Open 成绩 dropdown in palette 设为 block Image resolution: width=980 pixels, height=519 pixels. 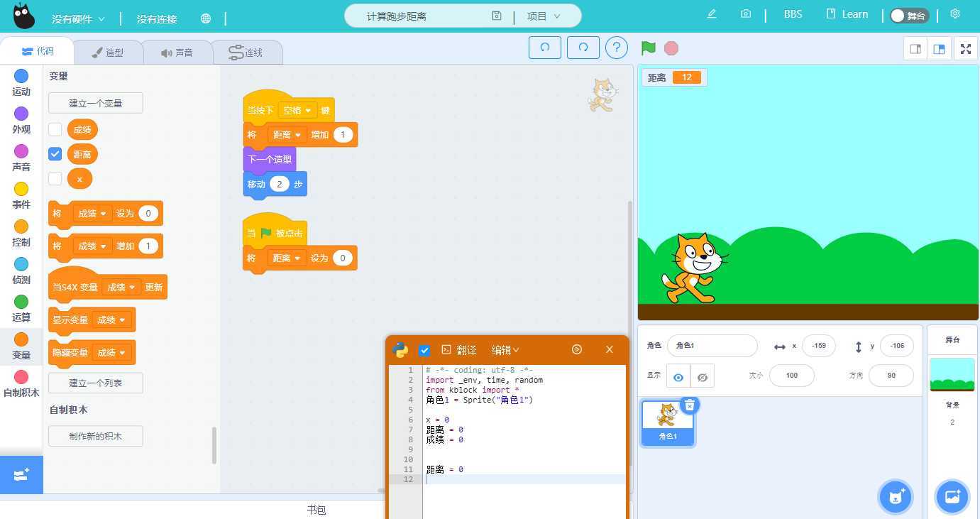point(93,214)
